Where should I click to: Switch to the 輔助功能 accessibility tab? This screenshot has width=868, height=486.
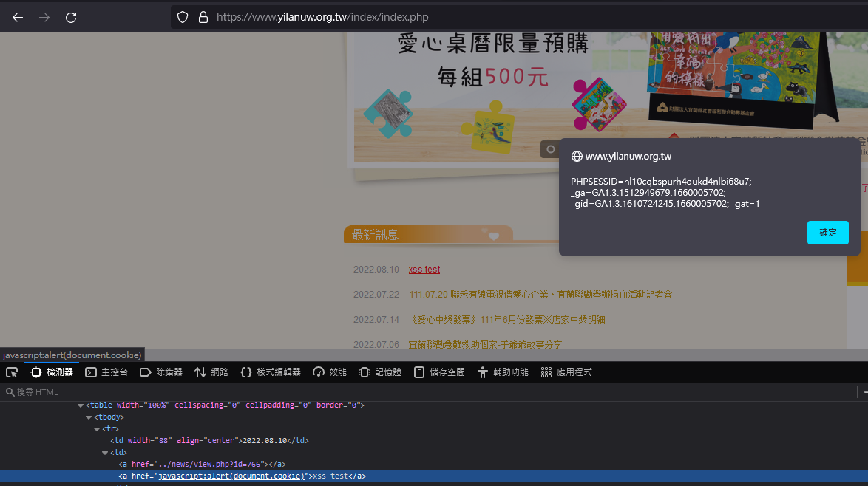point(503,372)
